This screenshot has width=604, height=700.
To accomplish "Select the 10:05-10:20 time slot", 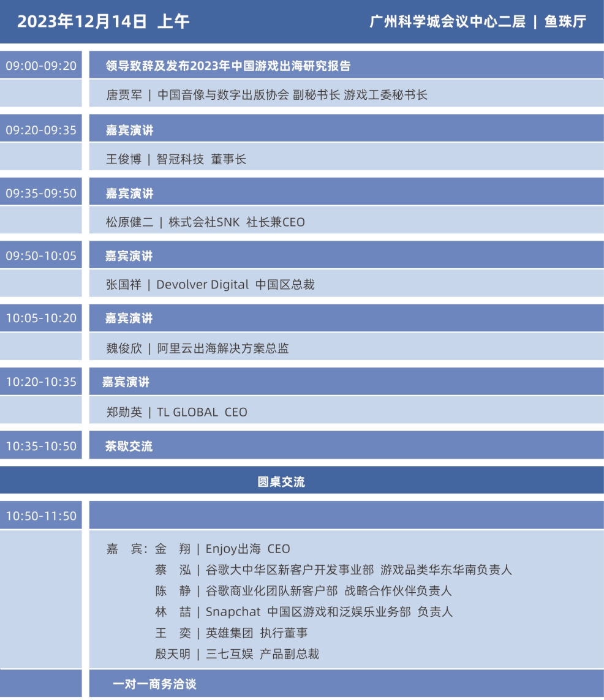I will [41, 318].
